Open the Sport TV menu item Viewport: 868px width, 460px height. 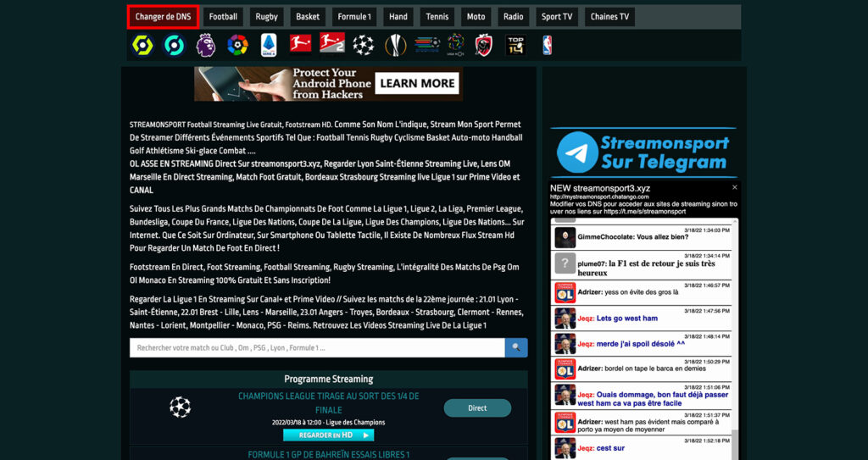556,17
